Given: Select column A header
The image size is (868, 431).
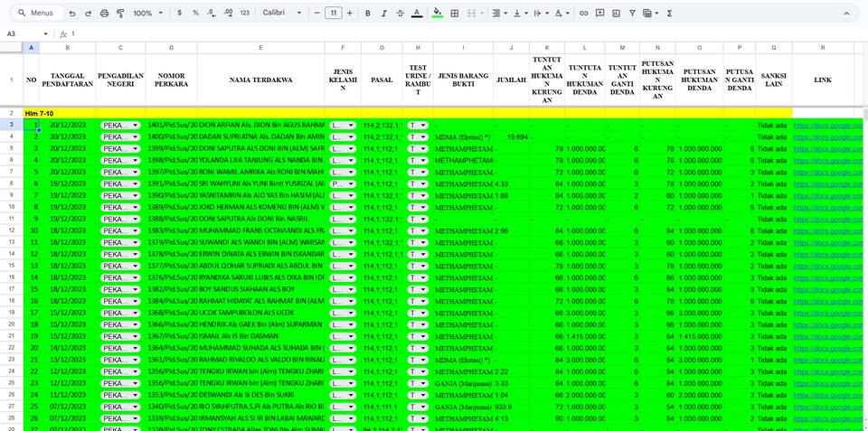Looking at the screenshot, I should coord(31,48).
